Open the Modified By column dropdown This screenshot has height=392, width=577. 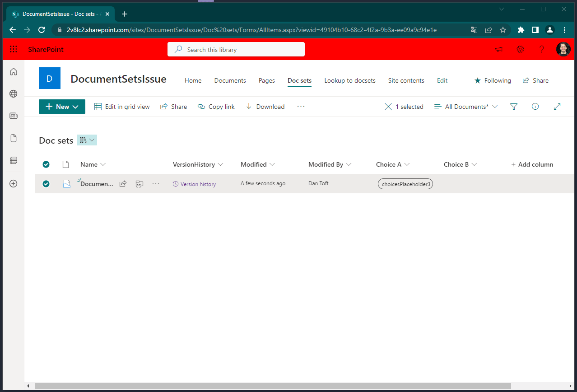(330, 164)
